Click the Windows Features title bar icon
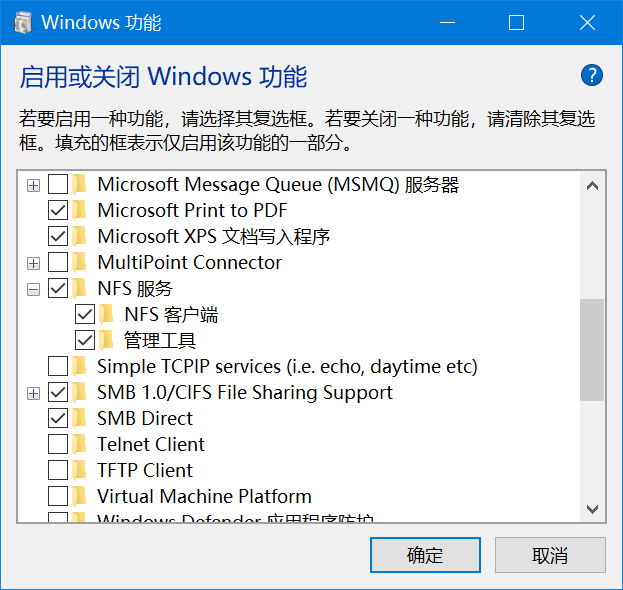Image resolution: width=623 pixels, height=590 pixels. (21, 22)
